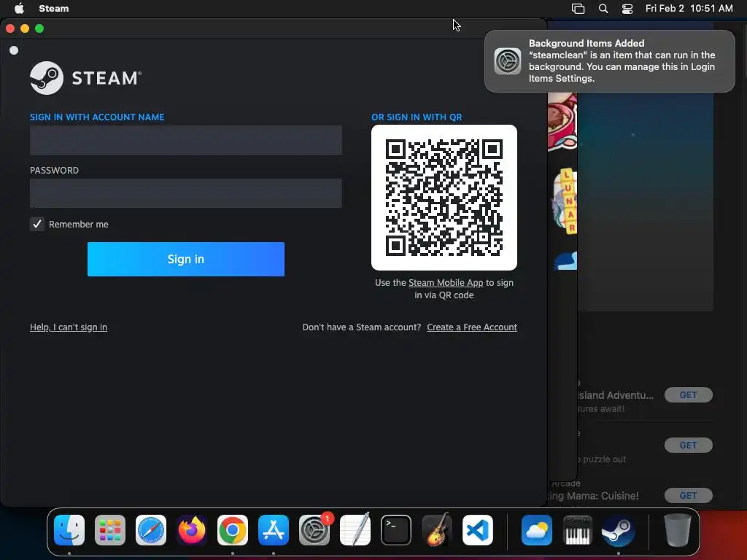Click the blue Sign in button
Image resolution: width=747 pixels, height=560 pixels.
point(186,259)
